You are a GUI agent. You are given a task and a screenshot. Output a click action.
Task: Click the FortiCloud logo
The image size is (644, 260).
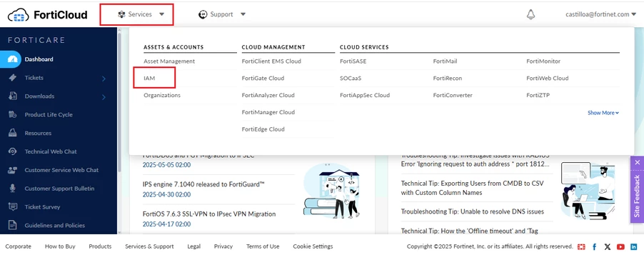click(48, 15)
